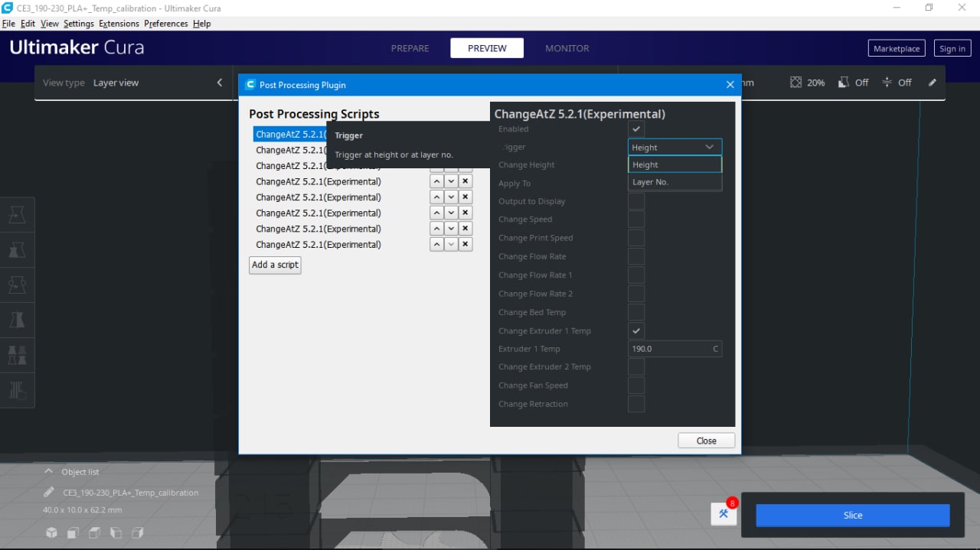This screenshot has width=980, height=550.
Task: Open the Edit menu
Action: click(x=28, y=24)
